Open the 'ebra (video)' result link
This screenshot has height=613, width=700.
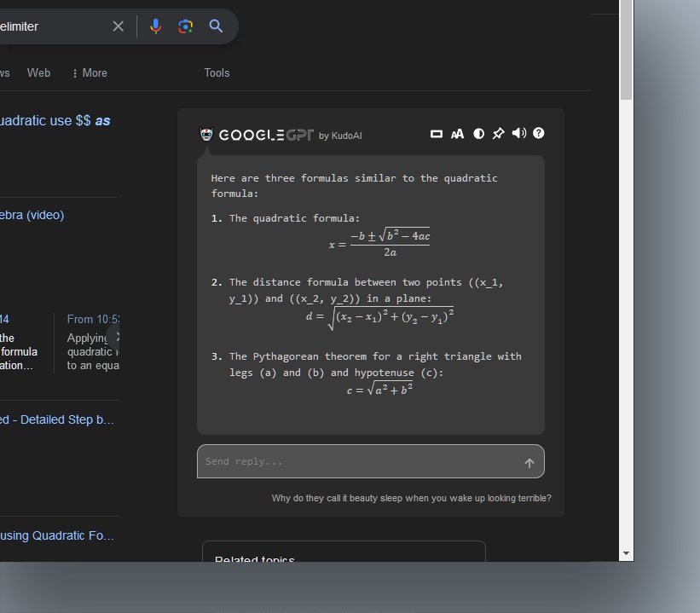[x=32, y=215]
